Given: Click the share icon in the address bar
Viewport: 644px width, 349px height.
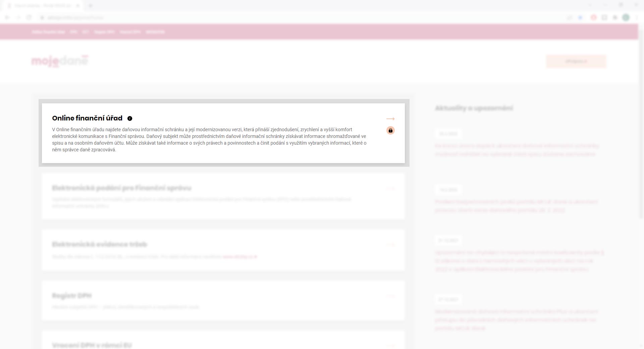Looking at the screenshot, I should point(569,17).
